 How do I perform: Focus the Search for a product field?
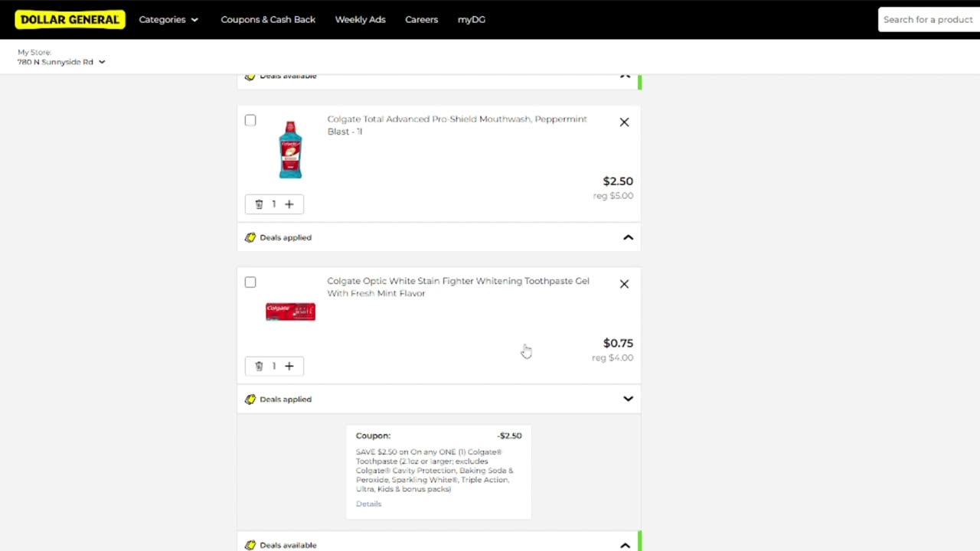pyautogui.click(x=929, y=20)
